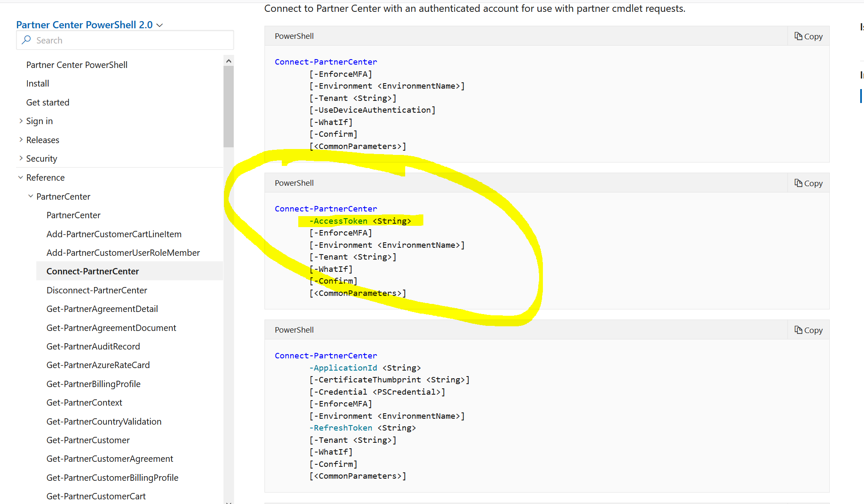Open the Install page
This screenshot has height=504, width=864.
tap(37, 83)
